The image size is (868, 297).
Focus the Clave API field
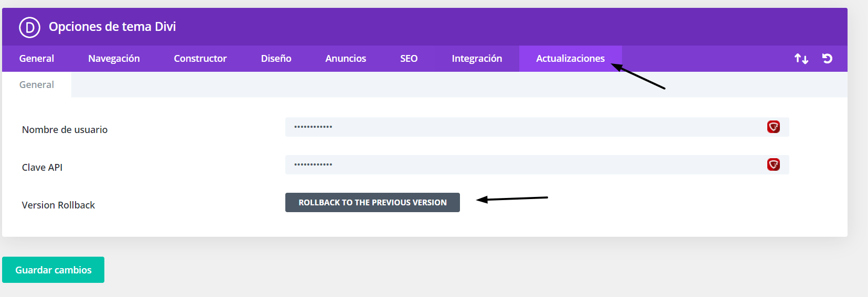click(537, 164)
